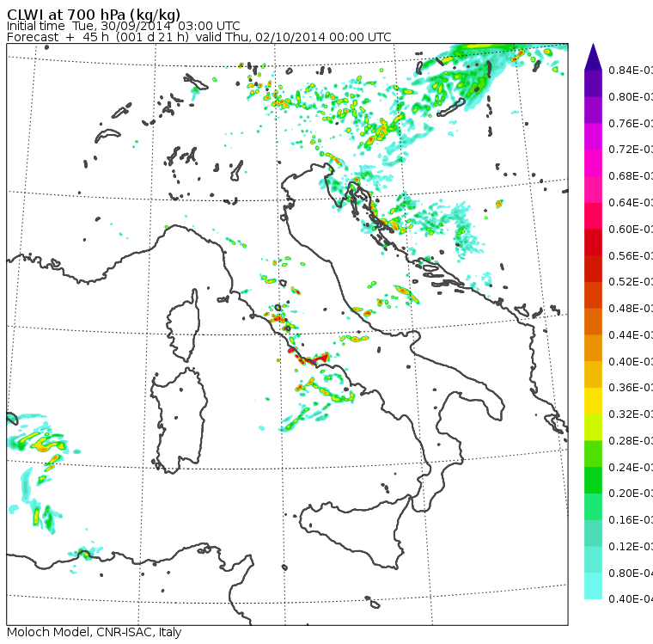Click the red swatch between 0.56 and 0.60
The width and height of the screenshot is (653, 644).
point(593,242)
